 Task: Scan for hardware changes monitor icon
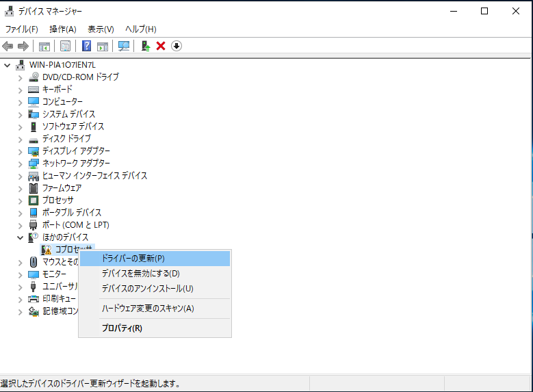[124, 46]
